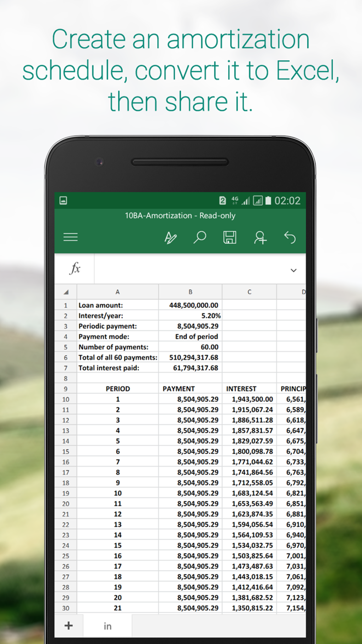
Task: Tap the edit pencil icon
Action: pyautogui.click(x=170, y=237)
